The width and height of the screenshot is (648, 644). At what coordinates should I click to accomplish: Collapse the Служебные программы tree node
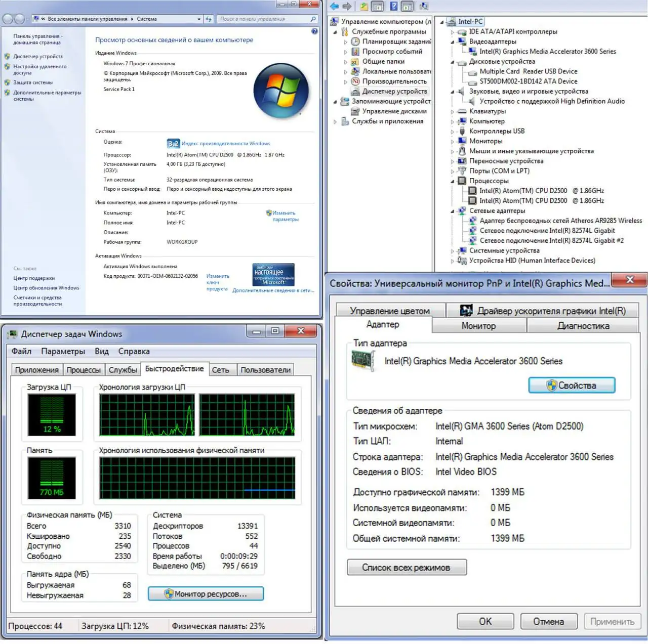click(x=335, y=32)
